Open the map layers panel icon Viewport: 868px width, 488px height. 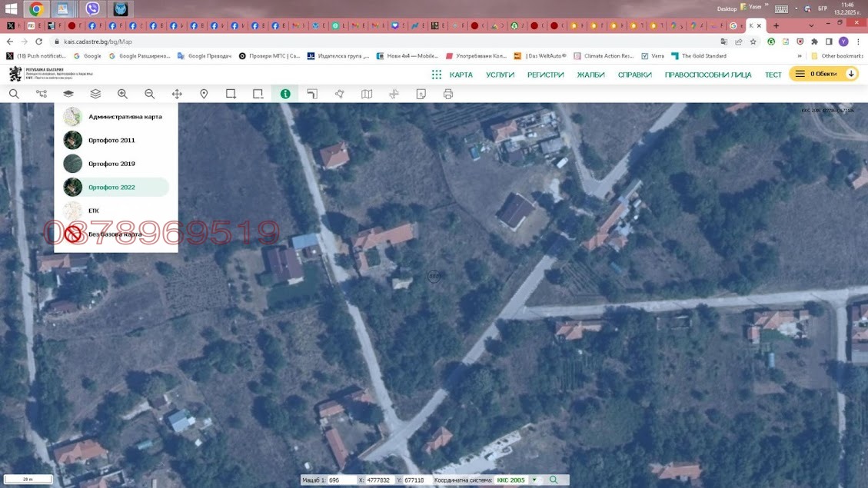[95, 93]
